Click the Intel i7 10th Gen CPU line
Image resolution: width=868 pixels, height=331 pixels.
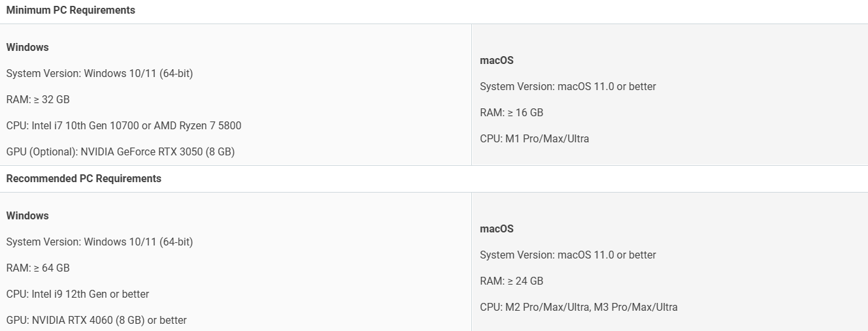coord(124,125)
